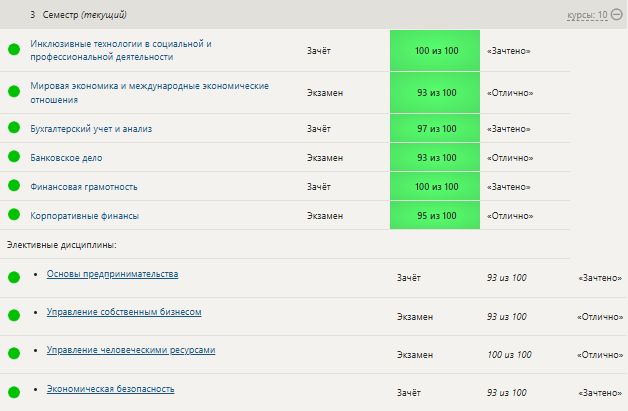
Task: Follow the «Управление собственным бизнесом» link
Action: click(124, 312)
